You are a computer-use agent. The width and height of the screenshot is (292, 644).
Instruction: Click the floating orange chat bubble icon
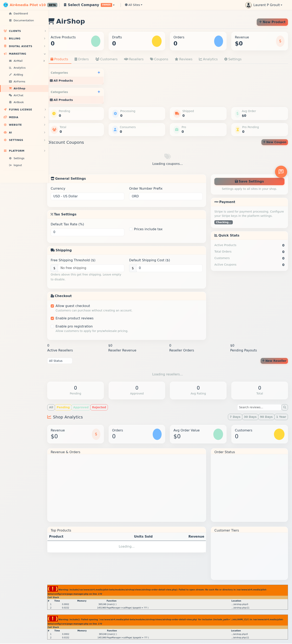281,172
